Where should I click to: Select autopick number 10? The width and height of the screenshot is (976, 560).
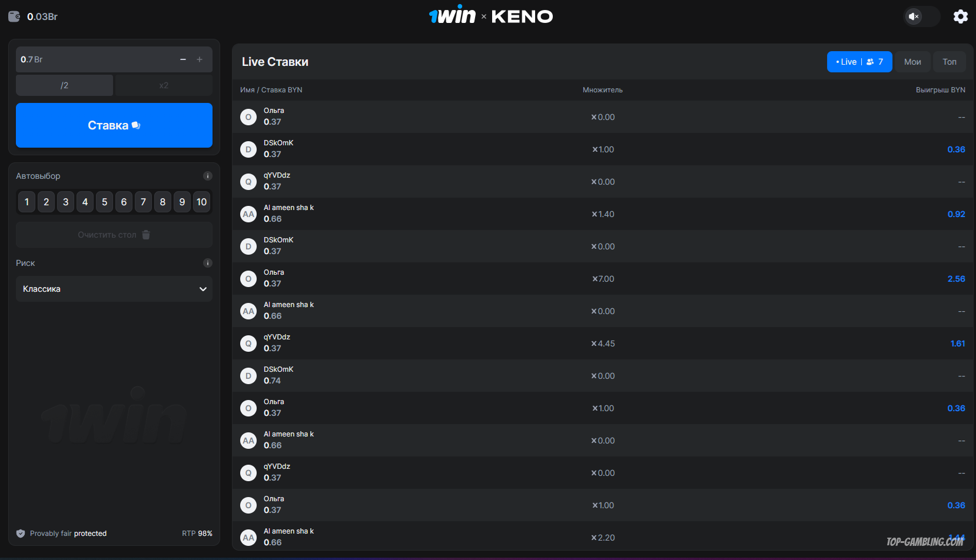click(x=201, y=202)
